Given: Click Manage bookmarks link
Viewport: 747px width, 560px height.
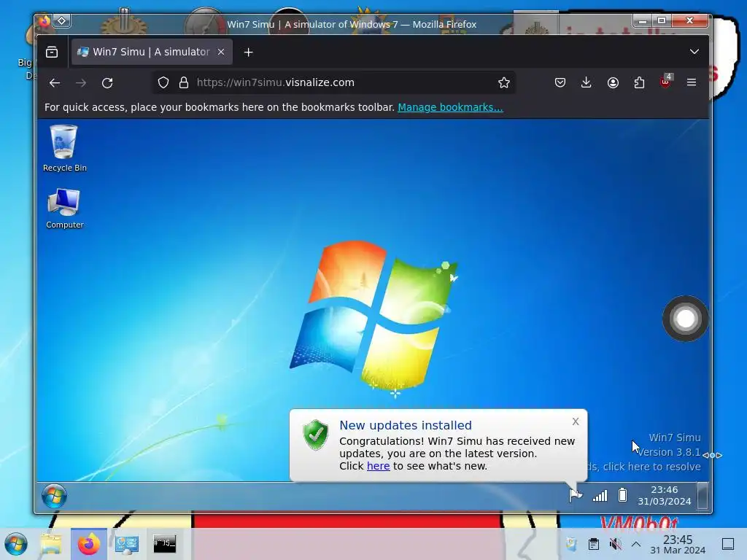Looking at the screenshot, I should click(x=450, y=107).
